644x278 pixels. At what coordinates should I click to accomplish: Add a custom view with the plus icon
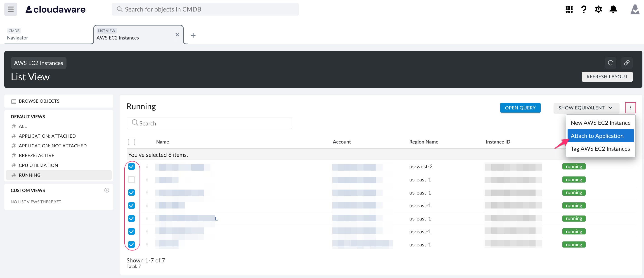[107, 190]
